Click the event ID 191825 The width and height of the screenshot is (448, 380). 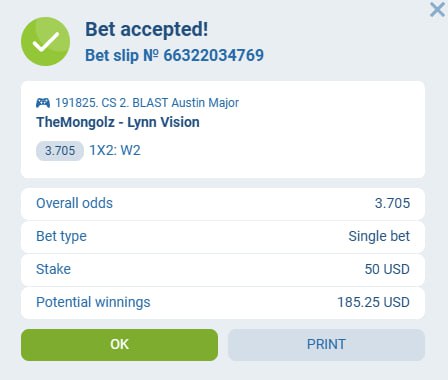click(76, 103)
